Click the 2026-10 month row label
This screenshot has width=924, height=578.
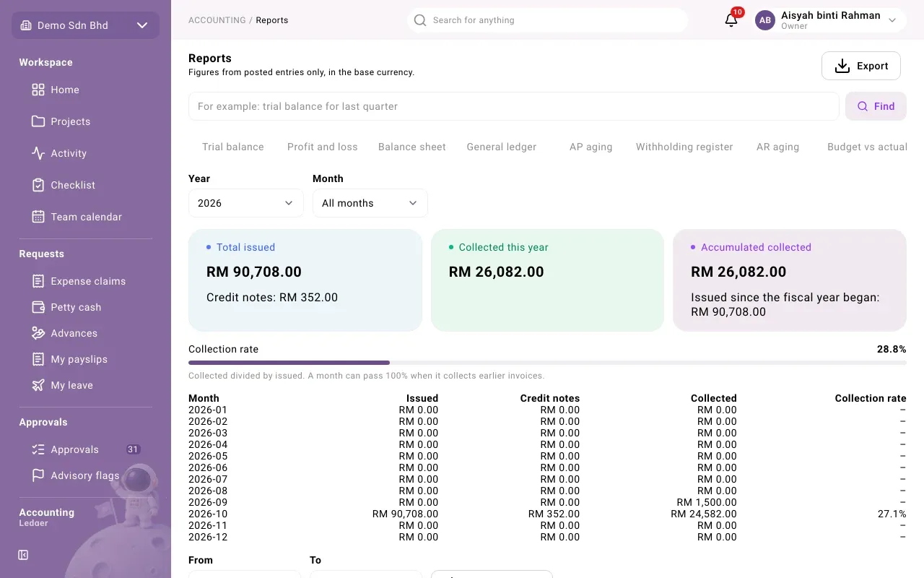(208, 514)
